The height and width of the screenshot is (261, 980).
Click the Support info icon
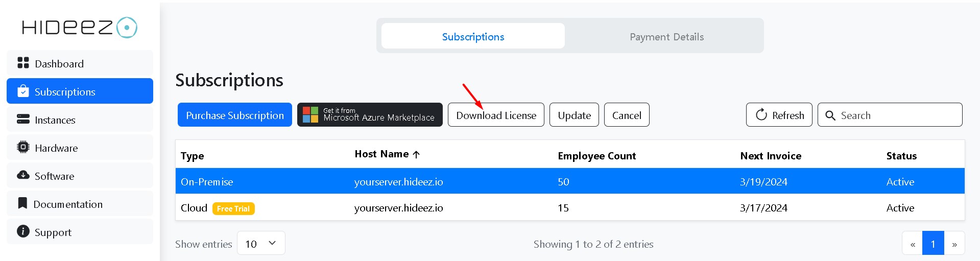pos(23,231)
